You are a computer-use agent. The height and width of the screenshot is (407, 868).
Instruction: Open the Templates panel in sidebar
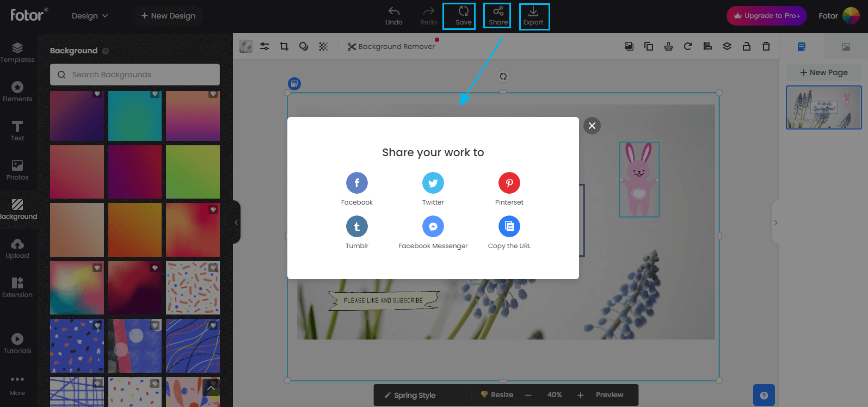pos(17,53)
